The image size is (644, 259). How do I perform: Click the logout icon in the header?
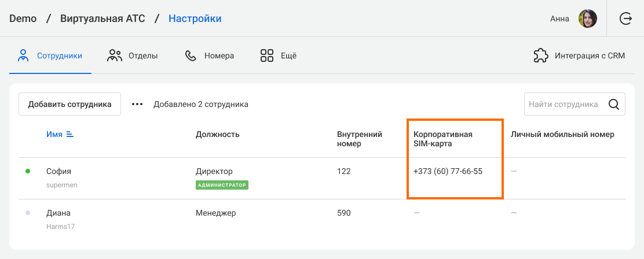(x=625, y=18)
